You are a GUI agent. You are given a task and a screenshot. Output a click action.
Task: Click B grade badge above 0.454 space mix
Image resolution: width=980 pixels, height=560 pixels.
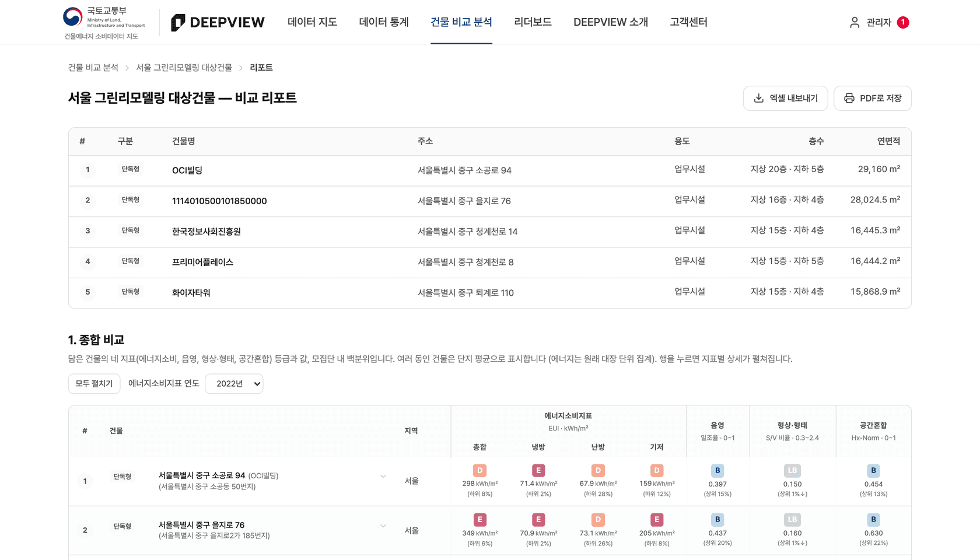tap(873, 470)
